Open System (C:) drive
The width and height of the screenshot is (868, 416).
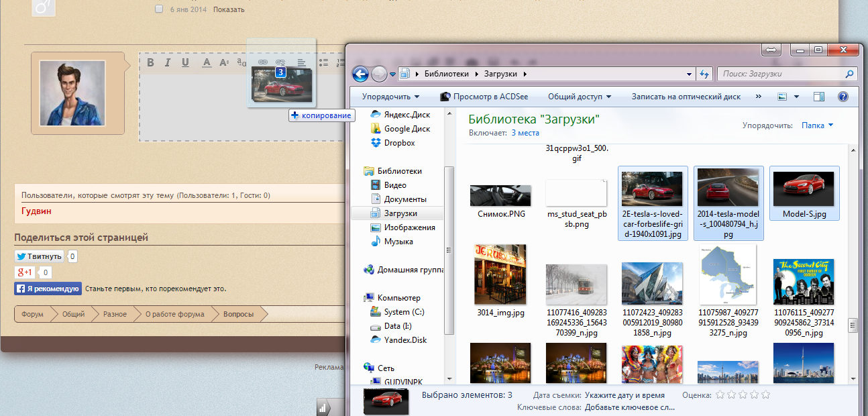pyautogui.click(x=398, y=312)
